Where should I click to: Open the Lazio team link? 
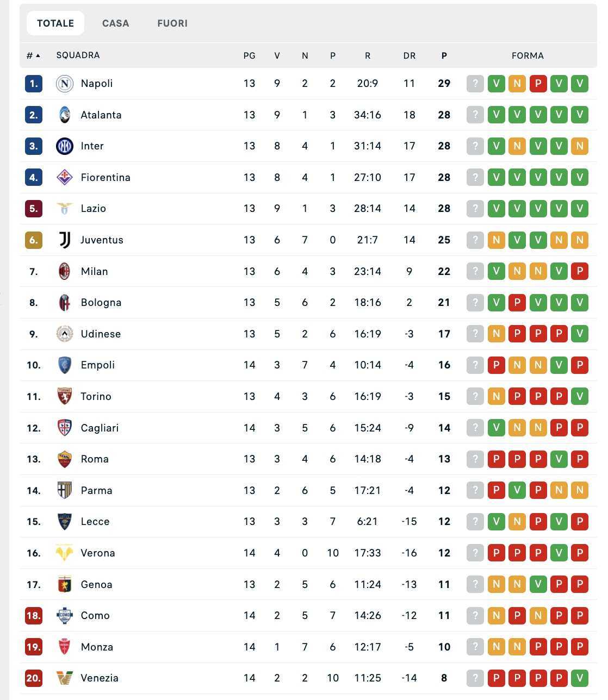[94, 209]
